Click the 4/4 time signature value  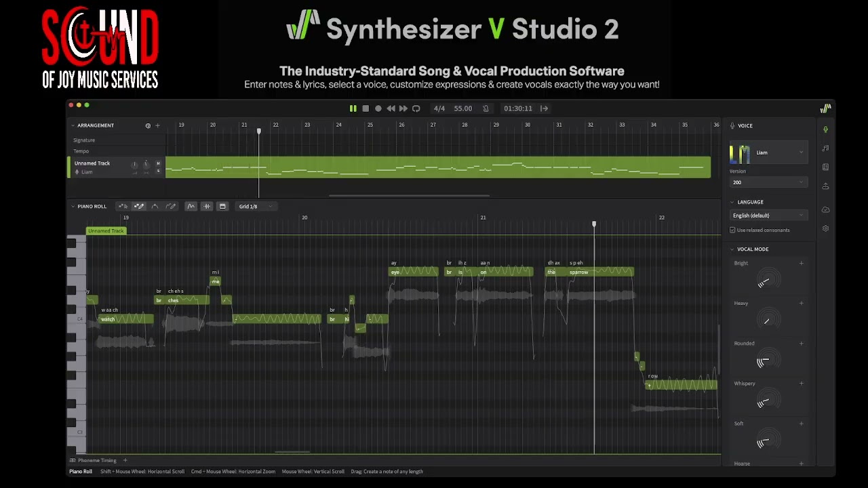439,108
